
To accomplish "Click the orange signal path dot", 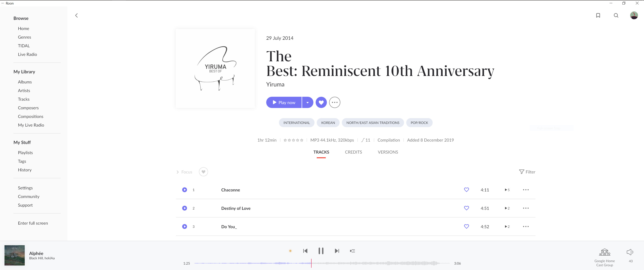I will [290, 251].
